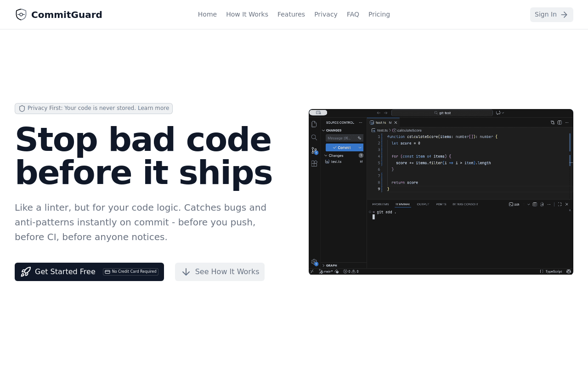This screenshot has height=368, width=588.
Task: Click the return score code line
Action: (x=405, y=183)
